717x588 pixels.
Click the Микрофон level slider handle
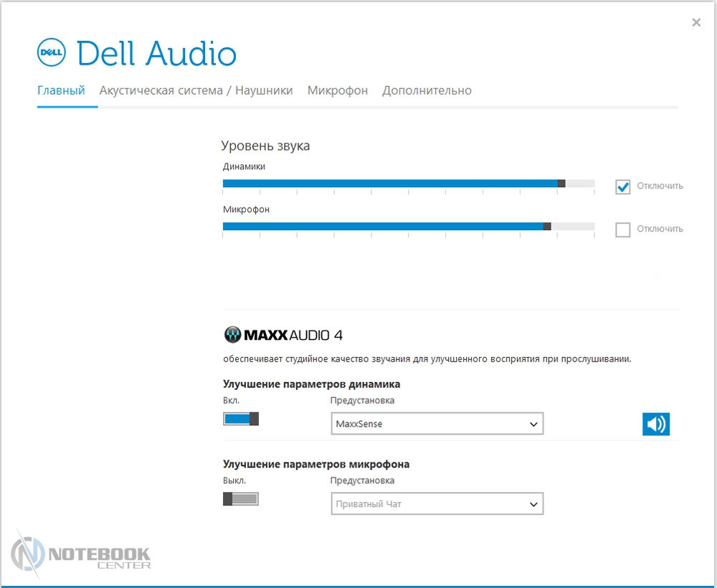(x=547, y=227)
